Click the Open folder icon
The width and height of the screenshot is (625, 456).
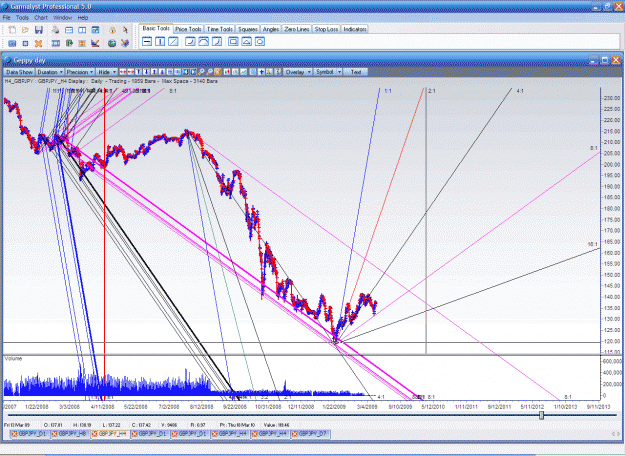click(x=25, y=30)
